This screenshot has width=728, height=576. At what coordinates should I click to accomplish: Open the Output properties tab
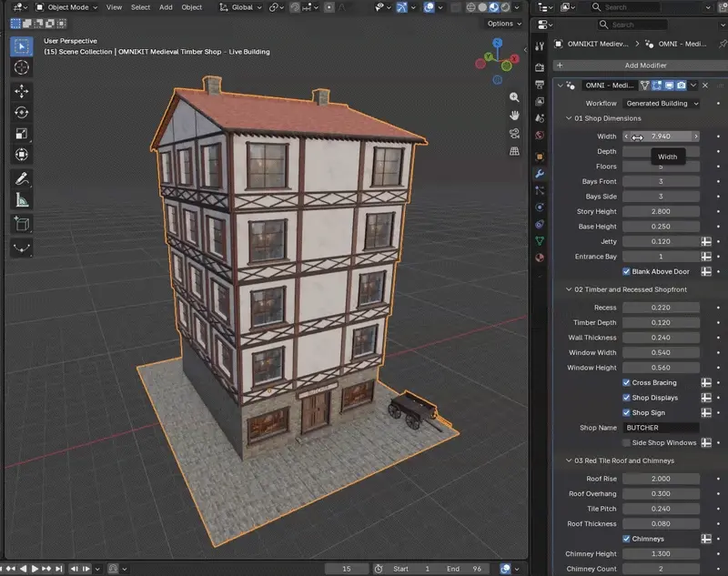(x=540, y=85)
